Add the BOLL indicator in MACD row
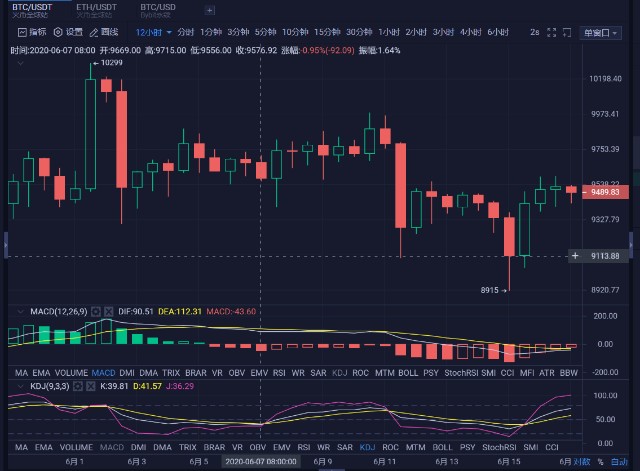640x471 pixels. tap(408, 372)
